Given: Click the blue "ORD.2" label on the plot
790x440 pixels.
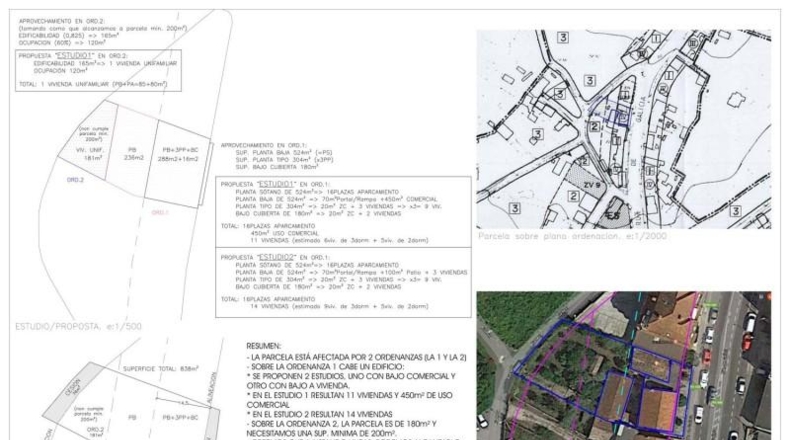Looking at the screenshot, I should pyautogui.click(x=75, y=180).
